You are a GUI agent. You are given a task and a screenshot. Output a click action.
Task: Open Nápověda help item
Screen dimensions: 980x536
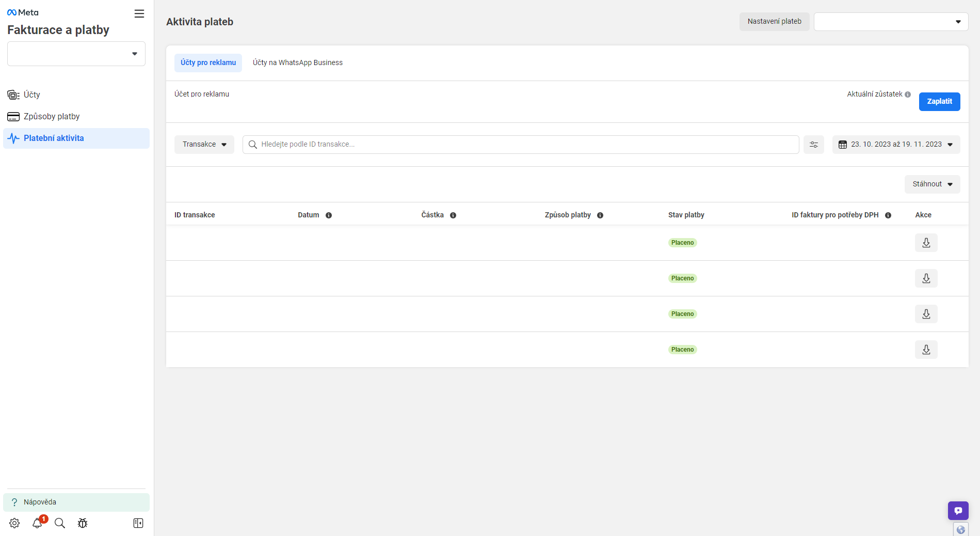(76, 502)
